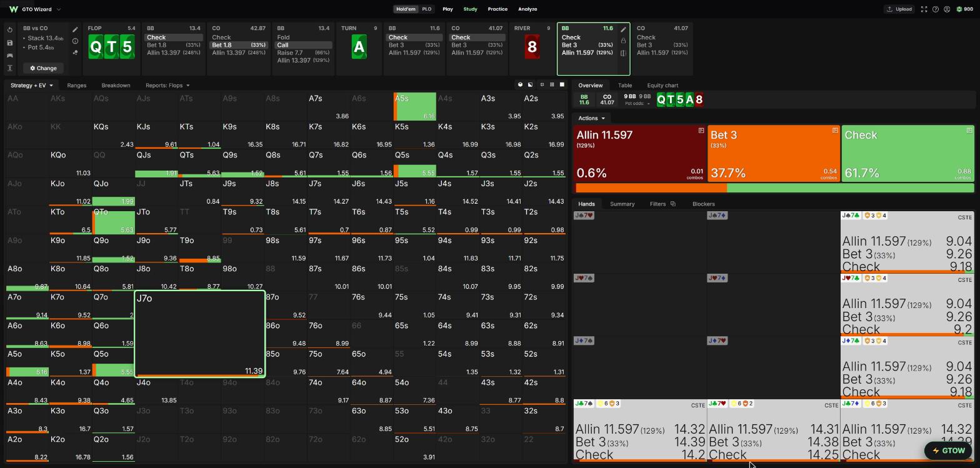
Task: Click the Upload button
Action: [x=899, y=9]
